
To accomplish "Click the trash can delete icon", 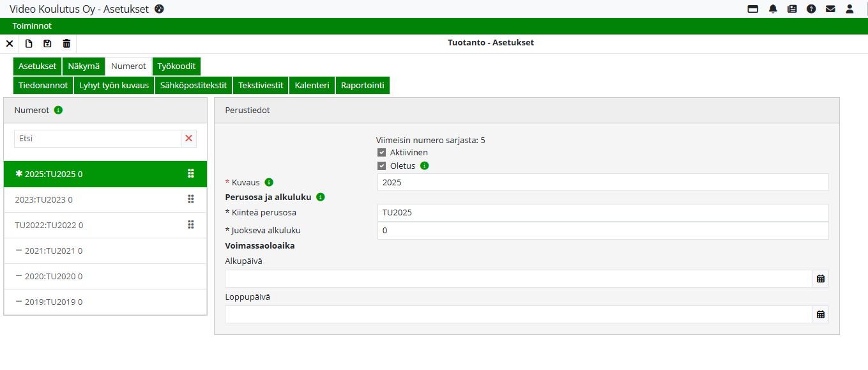I will 66,43.
